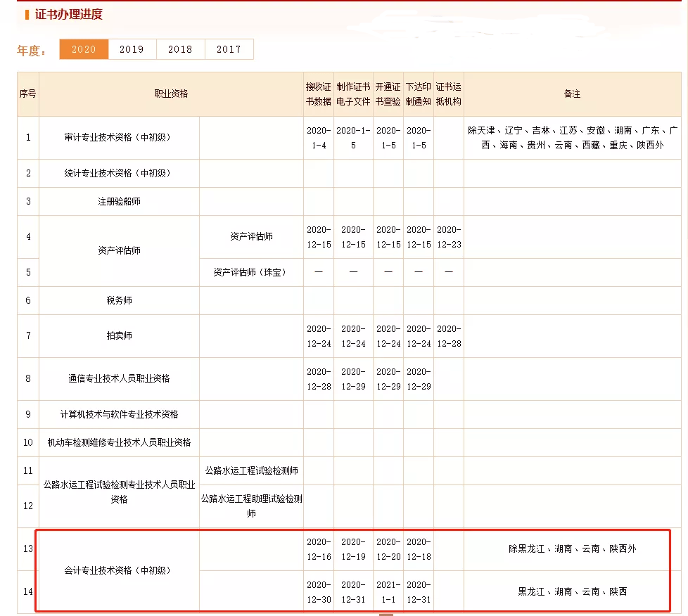Select 审计专业技术资格（中初级） row name

119,137
